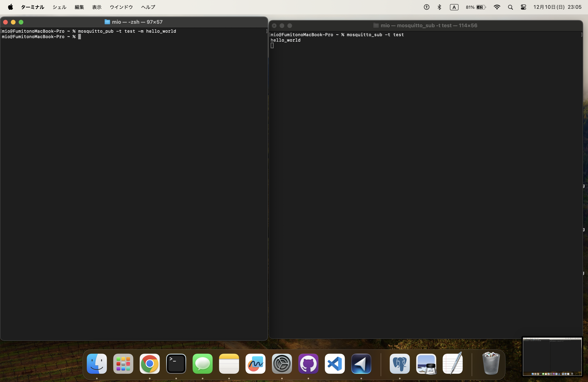Focus the mosquitto_sub terminal window title
The image size is (588, 382).
428,25
